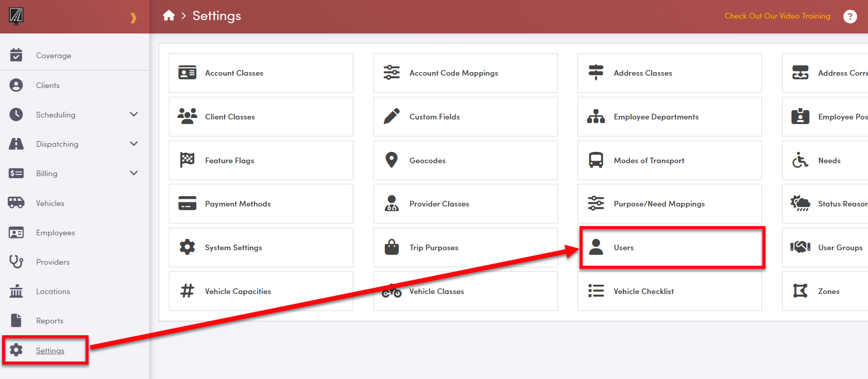Select the Modes of Transport bus icon
868x379 pixels.
coord(596,160)
